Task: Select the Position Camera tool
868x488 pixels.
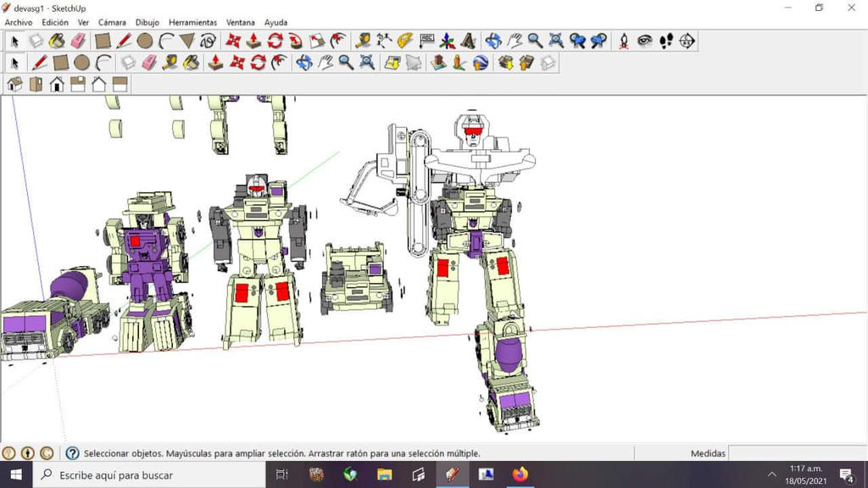Action: pyautogui.click(x=624, y=41)
